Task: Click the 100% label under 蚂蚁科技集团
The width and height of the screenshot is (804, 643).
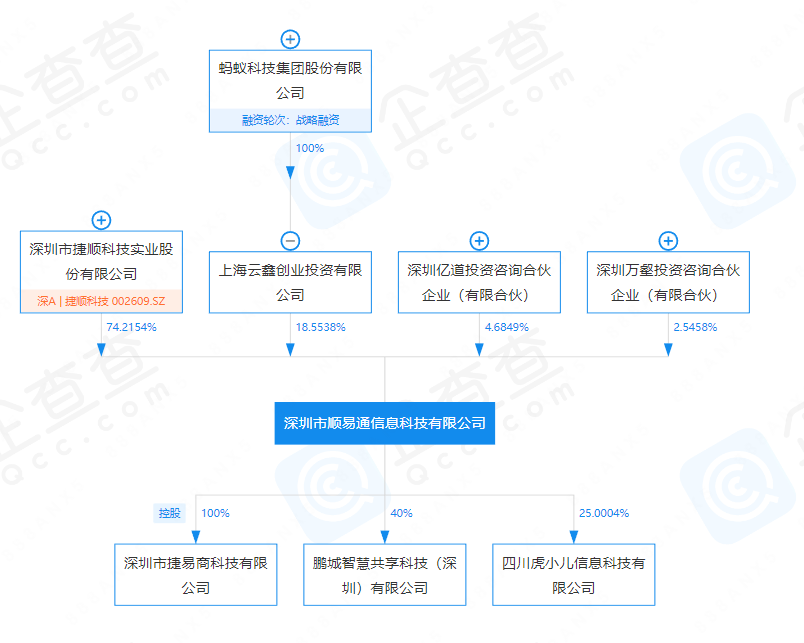Action: coord(310,148)
